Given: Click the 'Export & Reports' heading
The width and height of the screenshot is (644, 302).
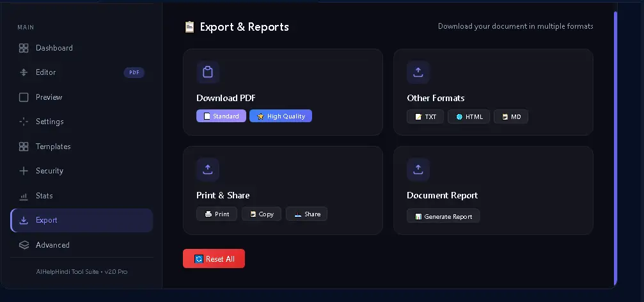Looking at the screenshot, I should (244, 27).
